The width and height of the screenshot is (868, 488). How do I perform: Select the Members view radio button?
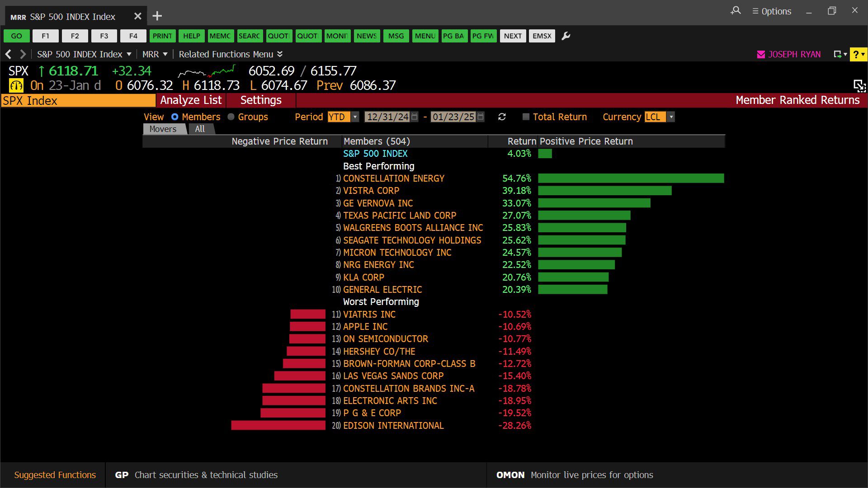pos(175,117)
